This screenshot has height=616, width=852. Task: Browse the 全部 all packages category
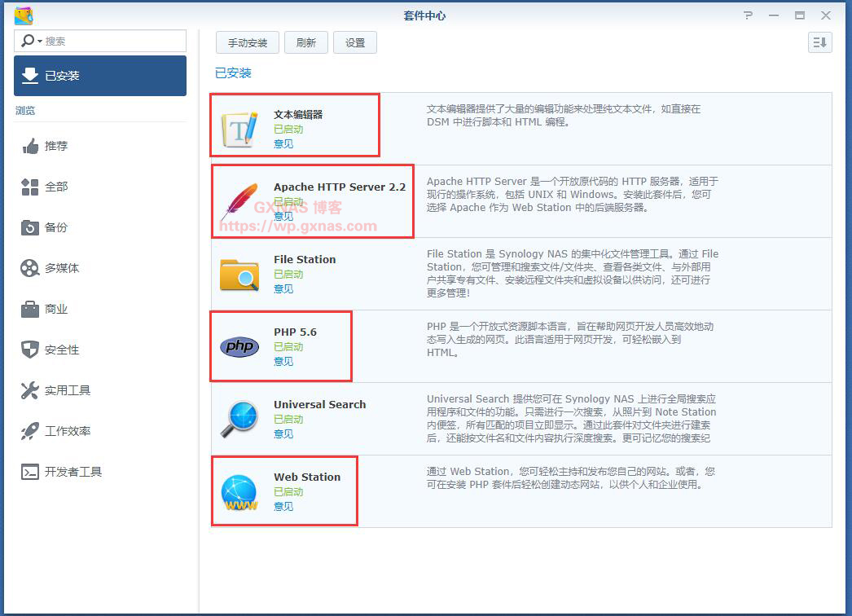56,187
